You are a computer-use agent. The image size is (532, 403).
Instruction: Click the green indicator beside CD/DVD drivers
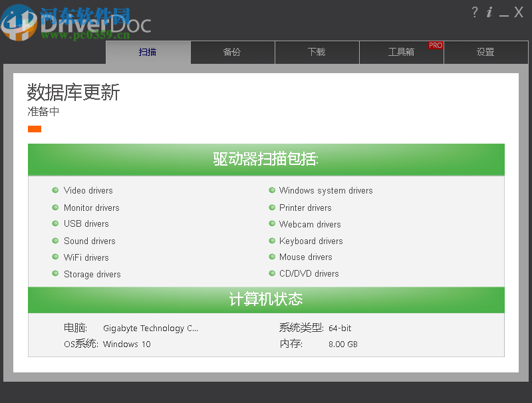click(272, 273)
